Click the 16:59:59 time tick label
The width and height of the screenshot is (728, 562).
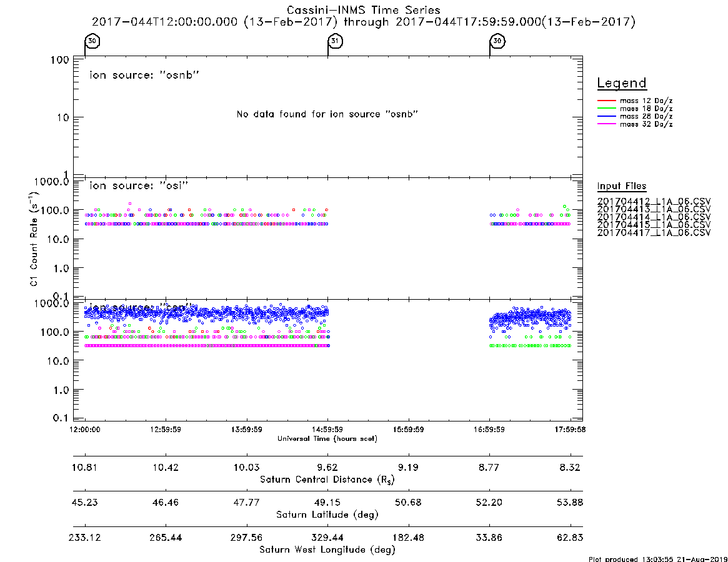pos(489,430)
